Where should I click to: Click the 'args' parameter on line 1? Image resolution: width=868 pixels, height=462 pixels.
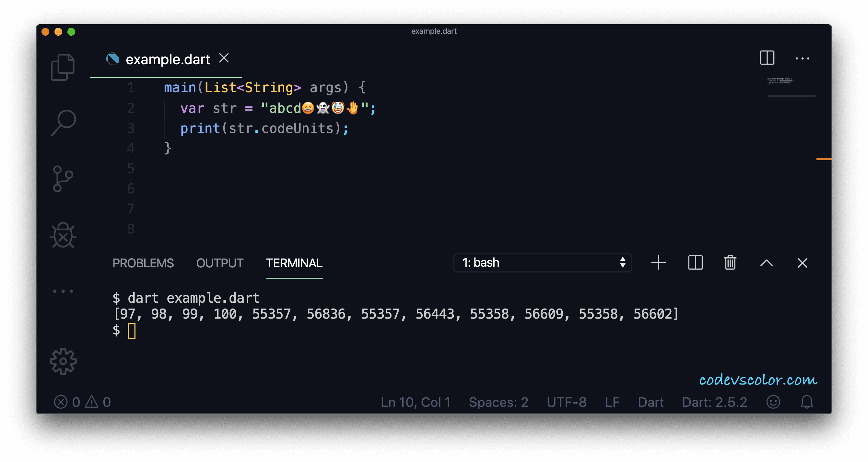tap(325, 88)
